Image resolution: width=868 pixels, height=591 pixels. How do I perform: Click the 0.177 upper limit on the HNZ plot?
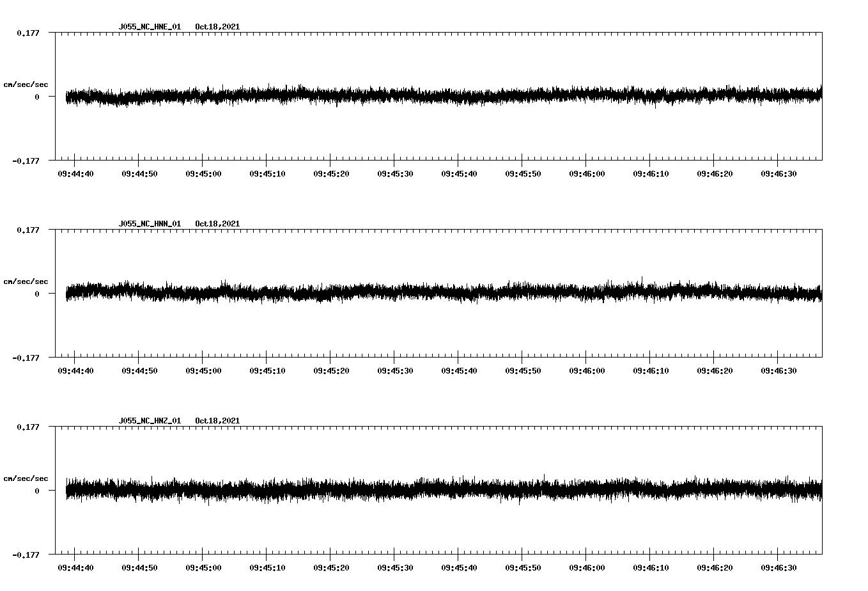(x=27, y=427)
